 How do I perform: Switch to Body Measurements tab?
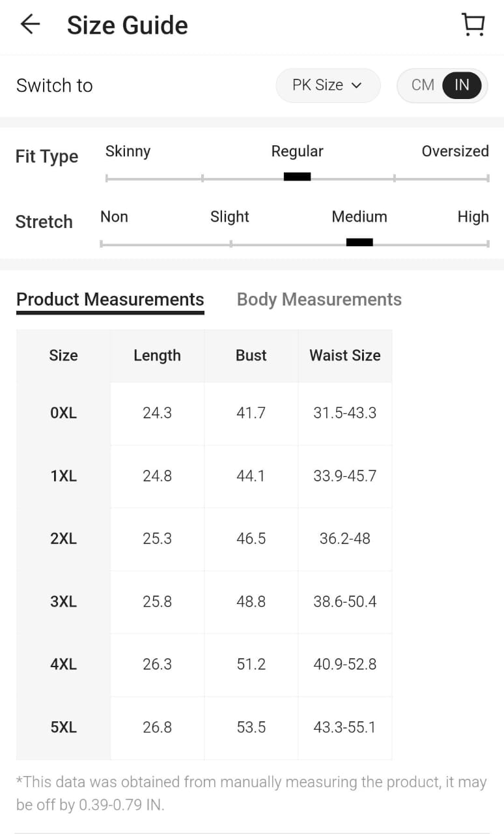click(x=319, y=300)
